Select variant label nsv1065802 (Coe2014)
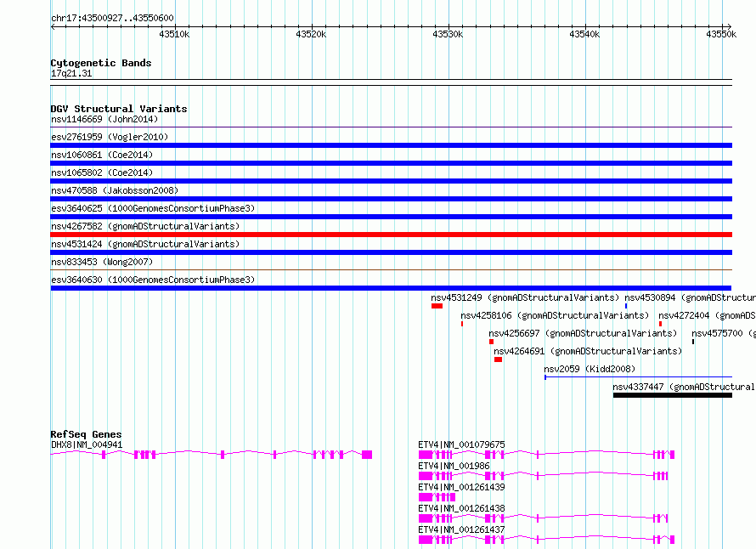This screenshot has width=756, height=549. tap(102, 173)
